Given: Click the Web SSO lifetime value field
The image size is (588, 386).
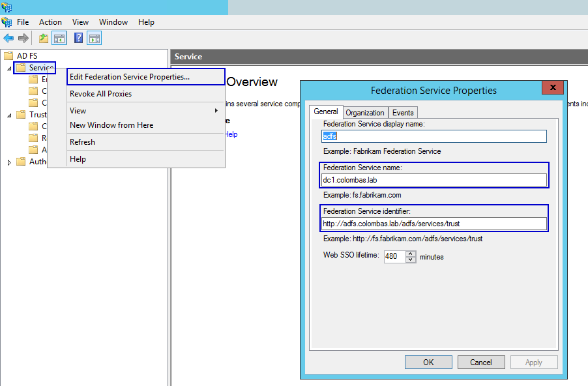Looking at the screenshot, I should pyautogui.click(x=394, y=257).
